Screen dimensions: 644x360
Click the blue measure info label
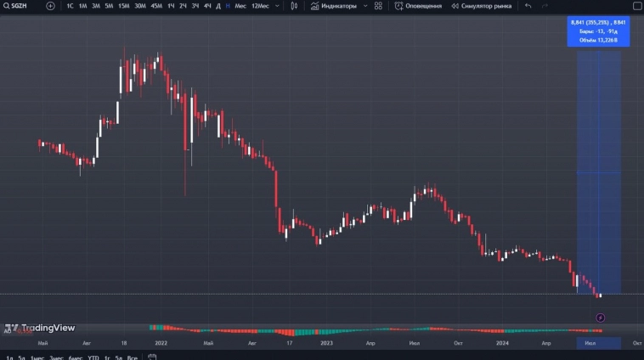598,31
